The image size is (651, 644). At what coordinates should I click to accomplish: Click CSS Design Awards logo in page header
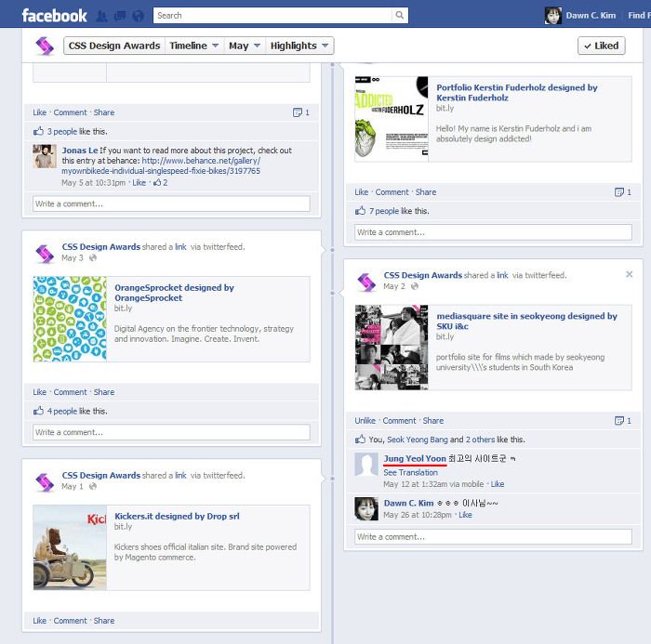(45, 46)
